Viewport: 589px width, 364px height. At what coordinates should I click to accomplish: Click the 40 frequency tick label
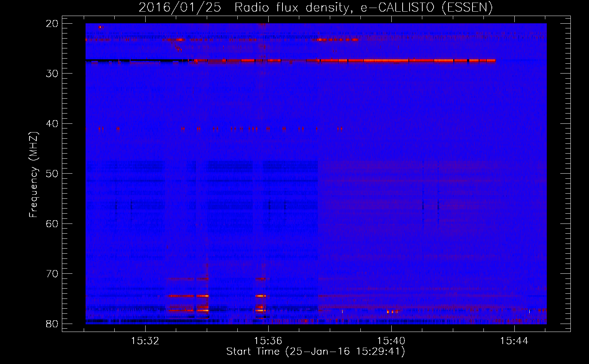[52, 124]
